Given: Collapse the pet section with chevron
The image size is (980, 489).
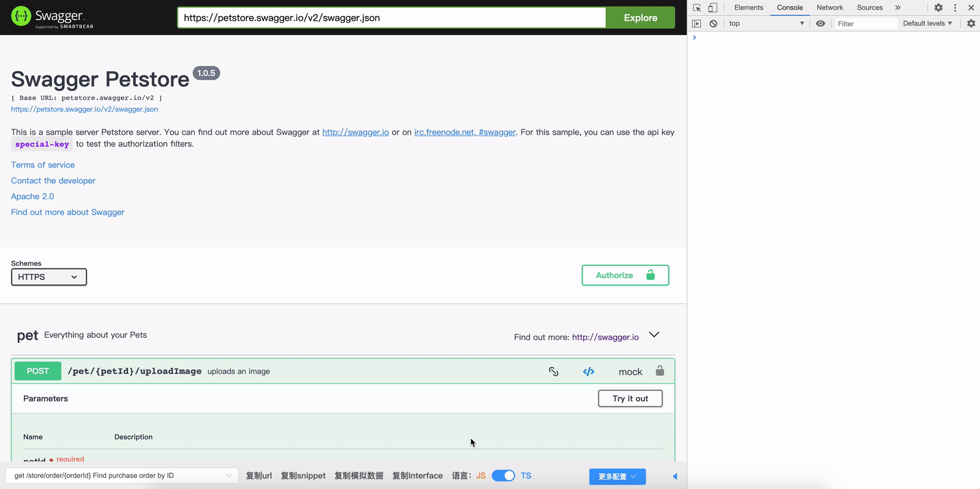Looking at the screenshot, I should [x=654, y=335].
